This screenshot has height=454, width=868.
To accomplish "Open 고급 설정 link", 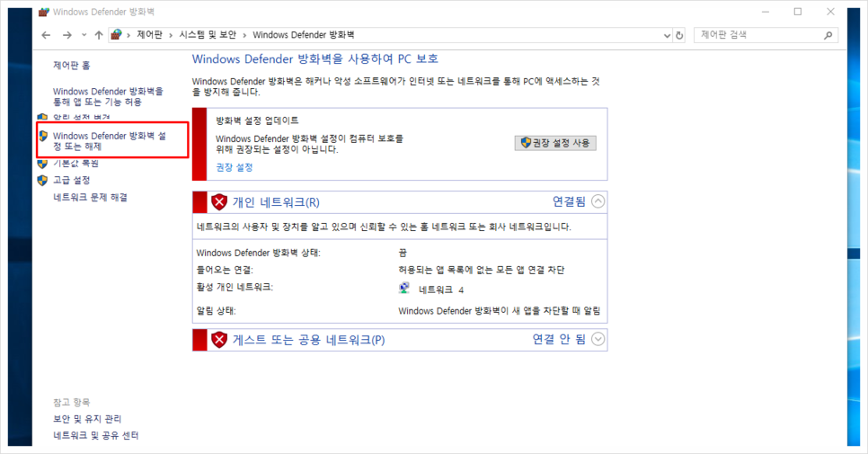I will click(71, 180).
